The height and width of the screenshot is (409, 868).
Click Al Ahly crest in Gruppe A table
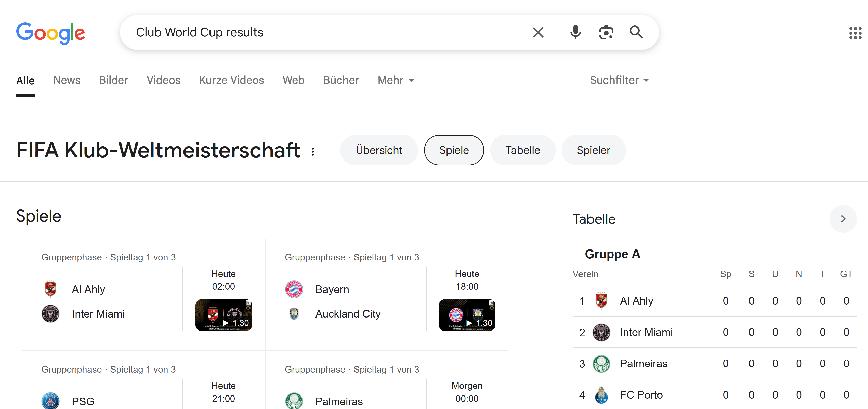(x=601, y=300)
